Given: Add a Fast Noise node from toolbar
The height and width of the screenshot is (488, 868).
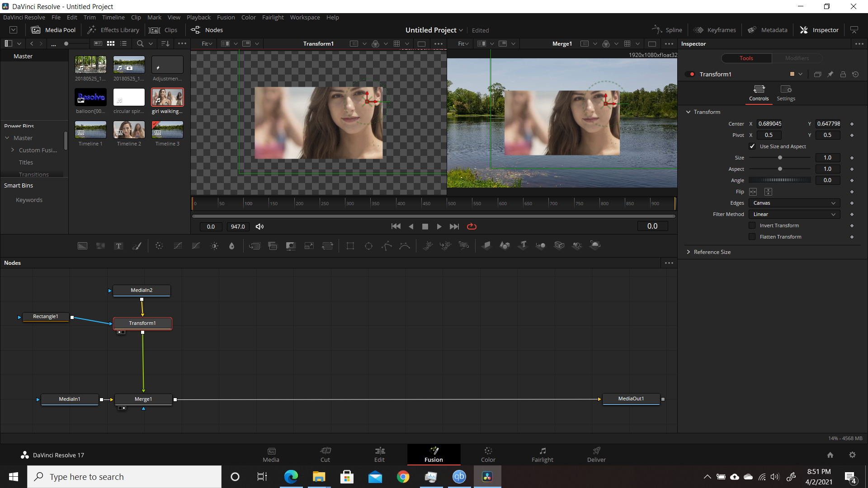Looking at the screenshot, I should (100, 246).
